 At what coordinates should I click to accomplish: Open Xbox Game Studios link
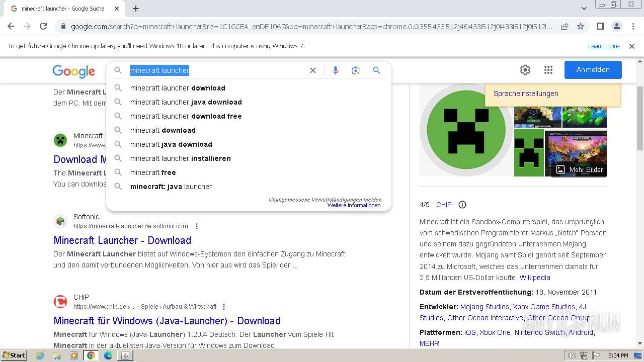pyautogui.click(x=544, y=307)
